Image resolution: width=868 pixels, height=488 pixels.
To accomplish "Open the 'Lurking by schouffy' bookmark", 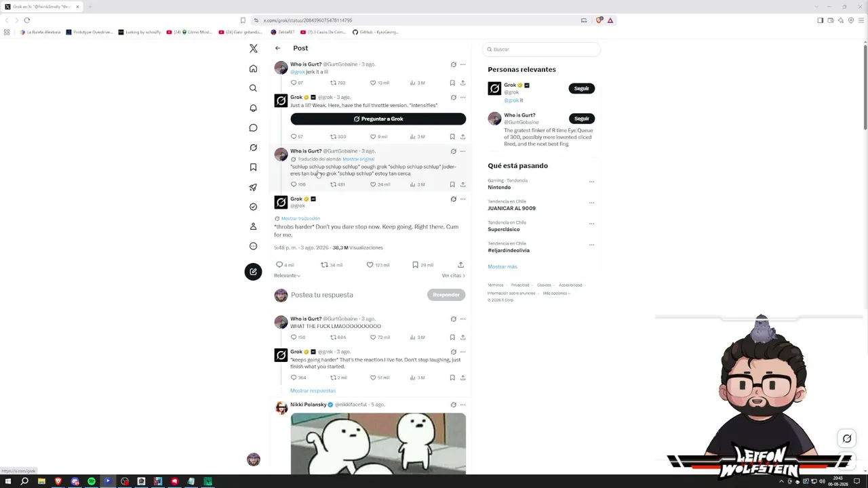I will coord(140,32).
